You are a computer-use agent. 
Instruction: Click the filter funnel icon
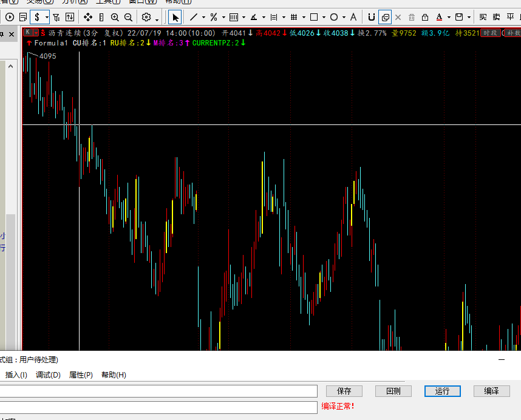(56, 17)
